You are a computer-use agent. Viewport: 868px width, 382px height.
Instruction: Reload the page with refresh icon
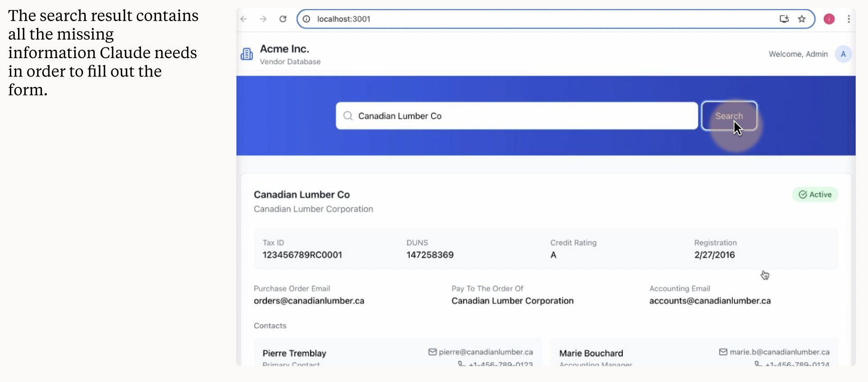click(283, 19)
